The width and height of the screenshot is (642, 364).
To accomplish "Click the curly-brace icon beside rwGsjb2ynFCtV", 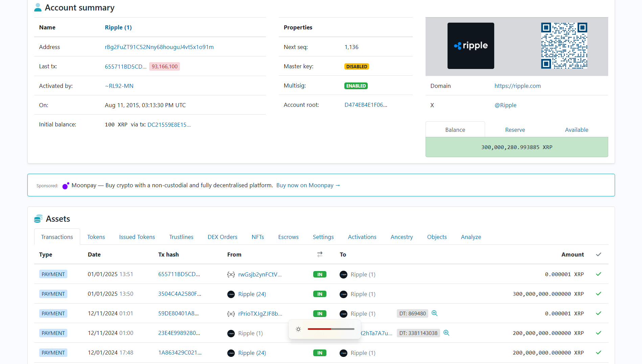I will (231, 274).
